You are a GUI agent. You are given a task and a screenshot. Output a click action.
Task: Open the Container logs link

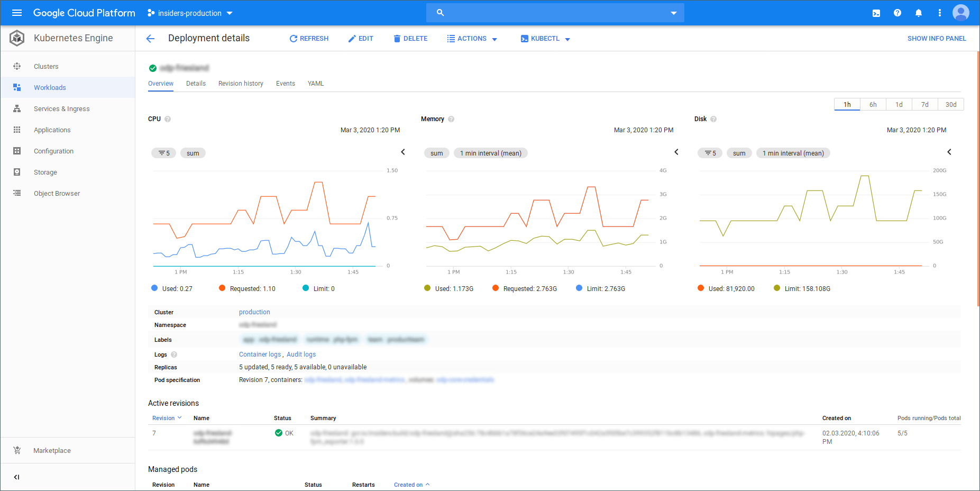[x=260, y=354]
